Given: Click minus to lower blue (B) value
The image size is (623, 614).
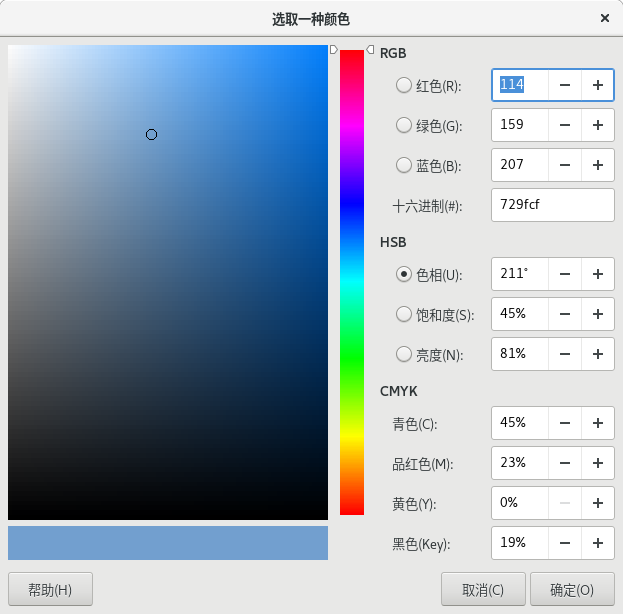Looking at the screenshot, I should (x=565, y=165).
